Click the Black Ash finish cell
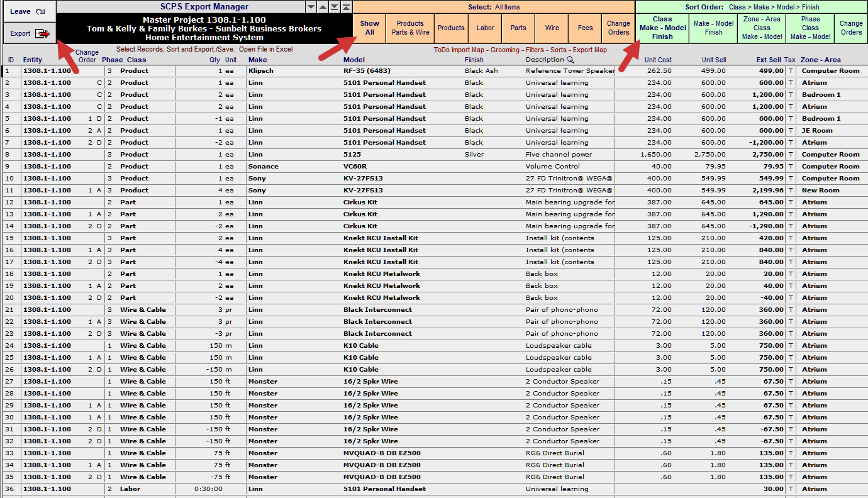This screenshot has width=868, height=498. click(481, 71)
